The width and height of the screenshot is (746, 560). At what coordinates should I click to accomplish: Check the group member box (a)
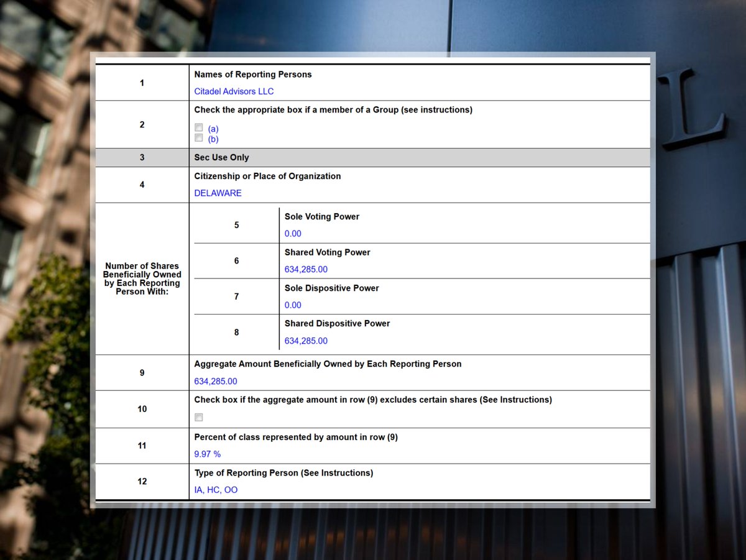(x=199, y=127)
